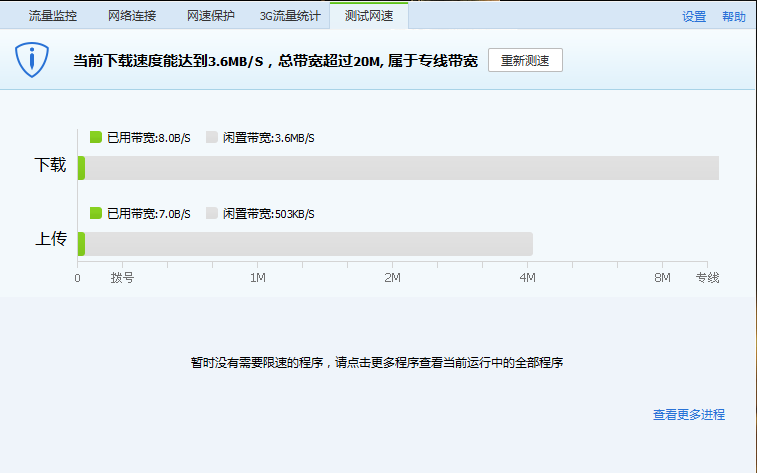
Task: Click the 上传 row label
Action: (x=51, y=239)
